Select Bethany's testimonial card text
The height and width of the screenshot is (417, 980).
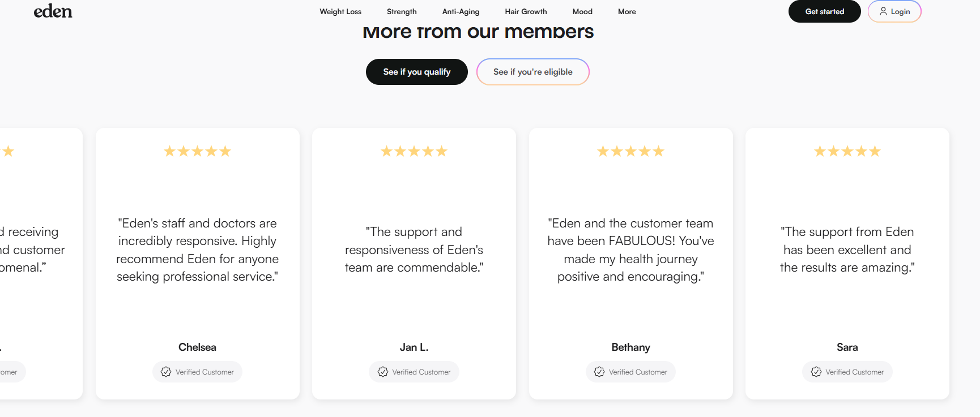(630, 250)
